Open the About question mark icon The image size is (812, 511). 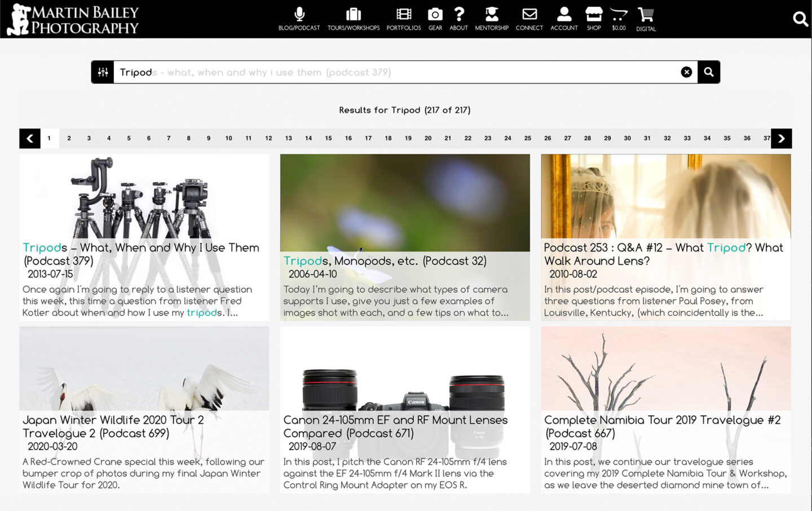[458, 15]
